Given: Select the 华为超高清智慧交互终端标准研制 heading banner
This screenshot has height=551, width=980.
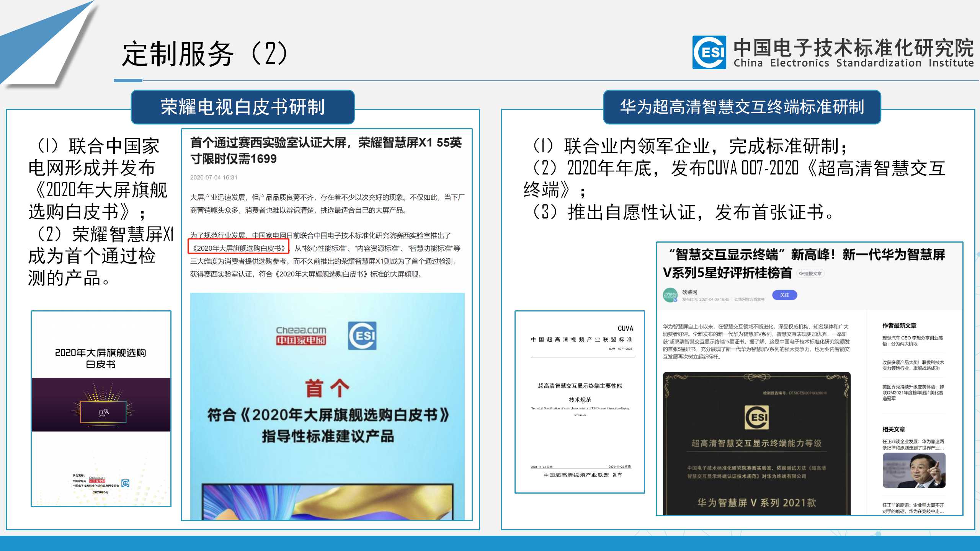Looking at the screenshot, I should click(742, 107).
